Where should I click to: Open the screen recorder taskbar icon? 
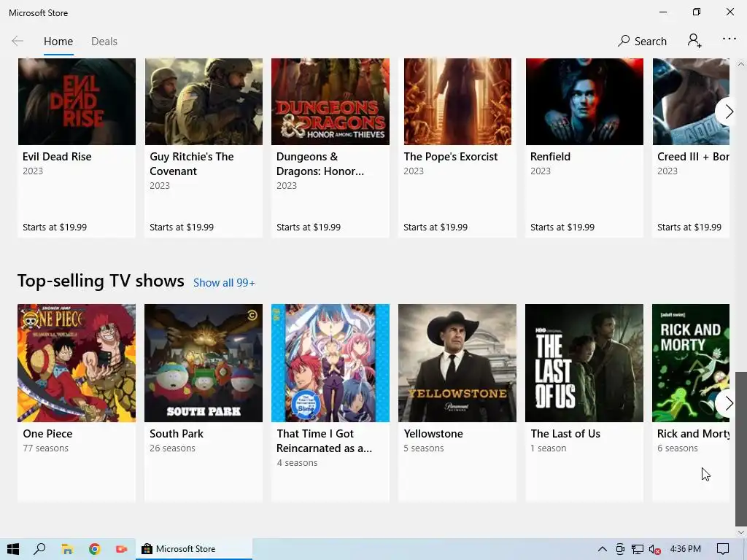point(122,549)
